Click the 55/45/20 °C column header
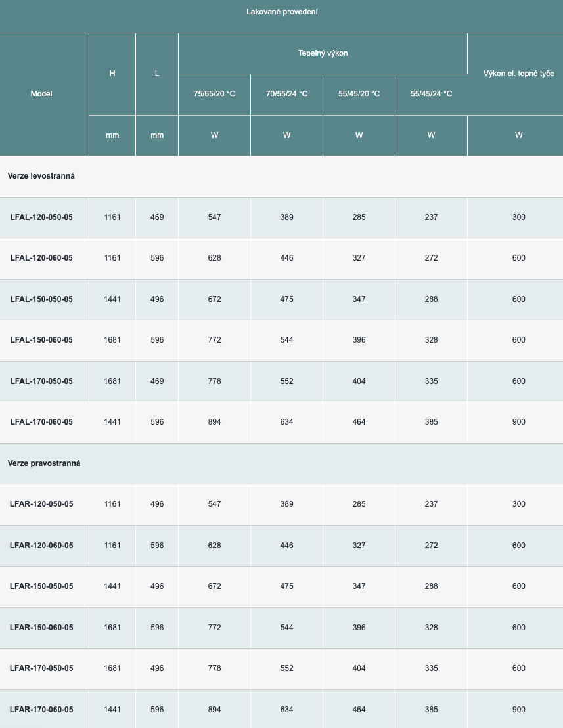The width and height of the screenshot is (563, 728). tap(359, 94)
